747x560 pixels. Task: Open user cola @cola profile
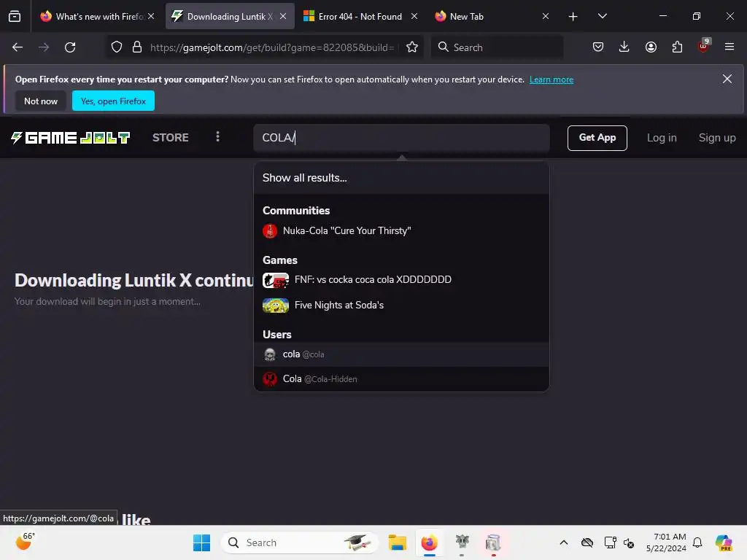(x=401, y=354)
